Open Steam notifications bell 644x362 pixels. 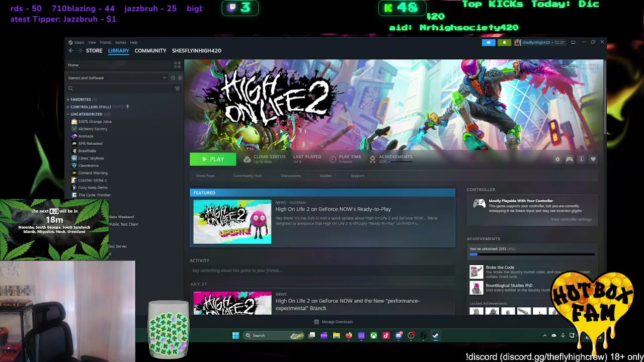click(505, 43)
